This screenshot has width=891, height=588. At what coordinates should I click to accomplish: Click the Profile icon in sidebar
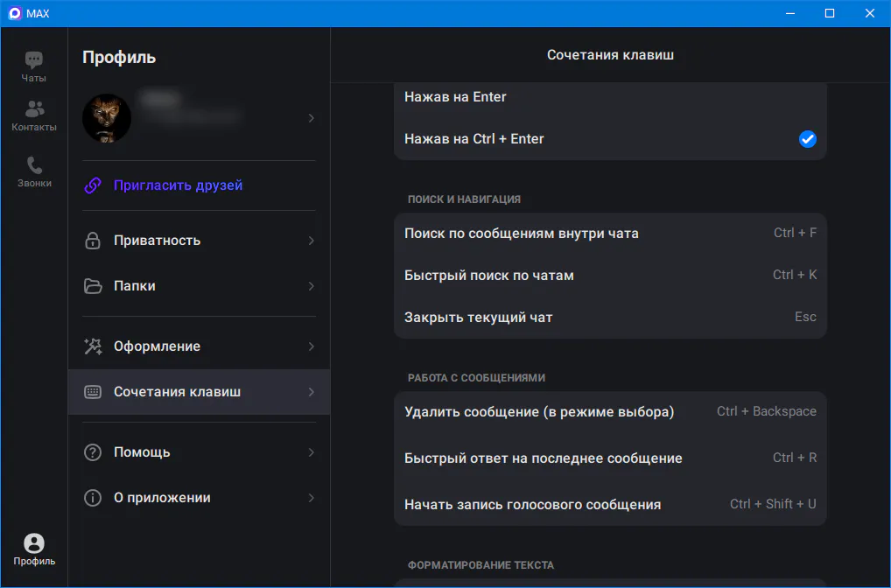(x=34, y=543)
